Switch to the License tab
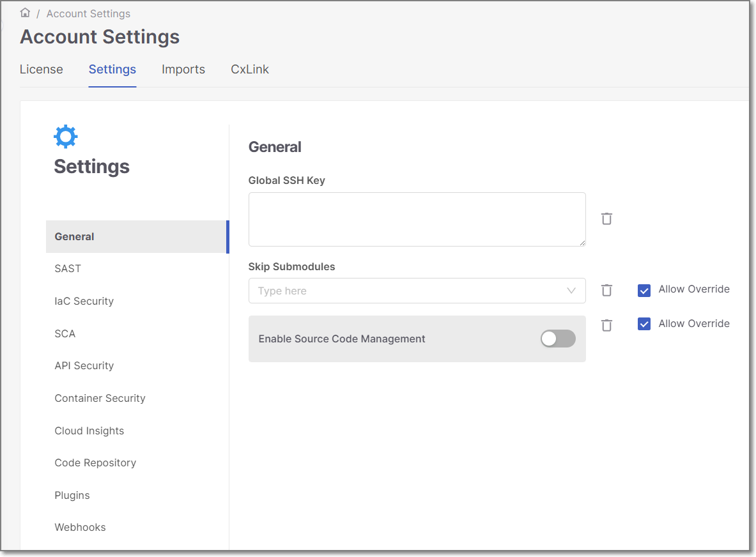 41,69
